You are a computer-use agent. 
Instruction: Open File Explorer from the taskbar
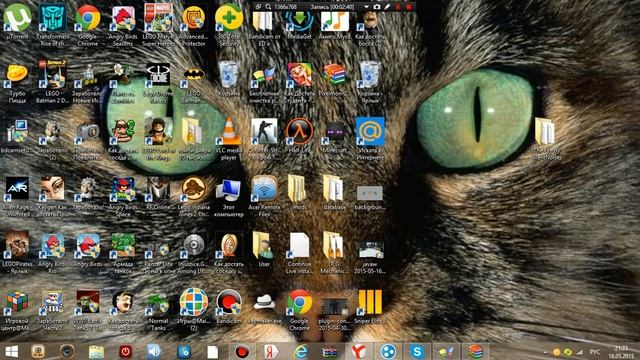pyautogui.click(x=96, y=351)
